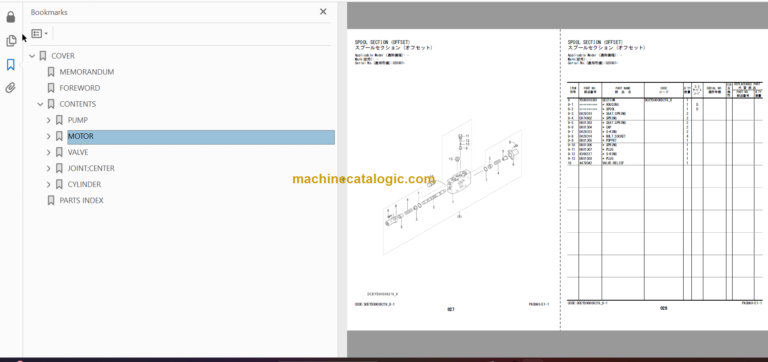The image size is (768, 362).
Task: Click the bookmark icon beside PARTS INDEX
Action: point(51,201)
